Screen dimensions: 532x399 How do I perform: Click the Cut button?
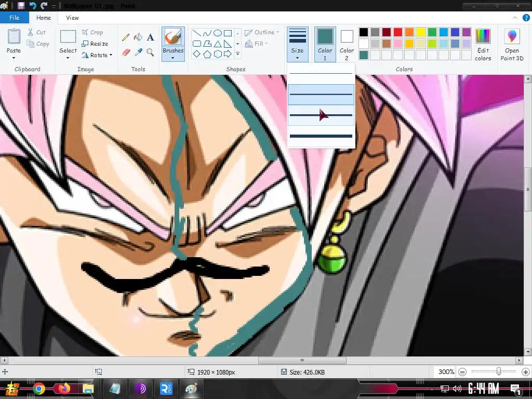click(37, 32)
